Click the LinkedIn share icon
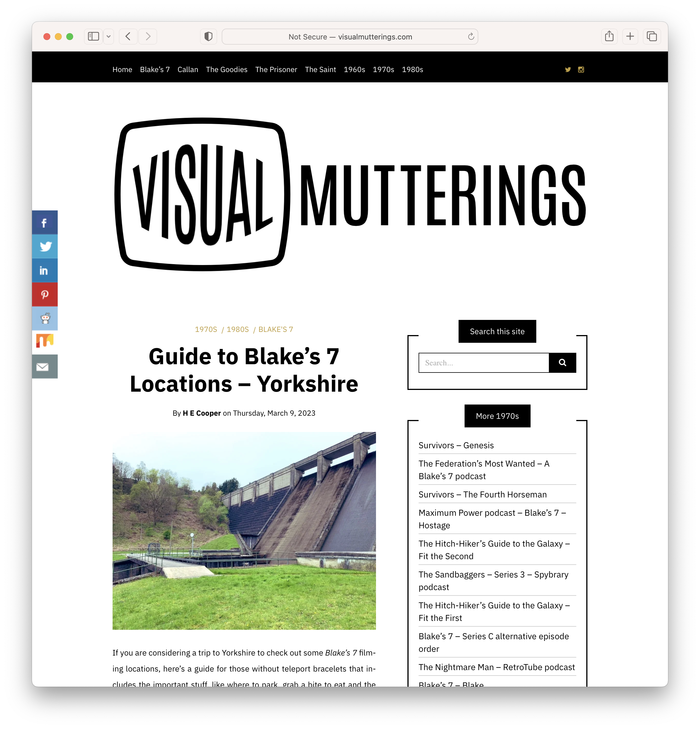 (44, 270)
